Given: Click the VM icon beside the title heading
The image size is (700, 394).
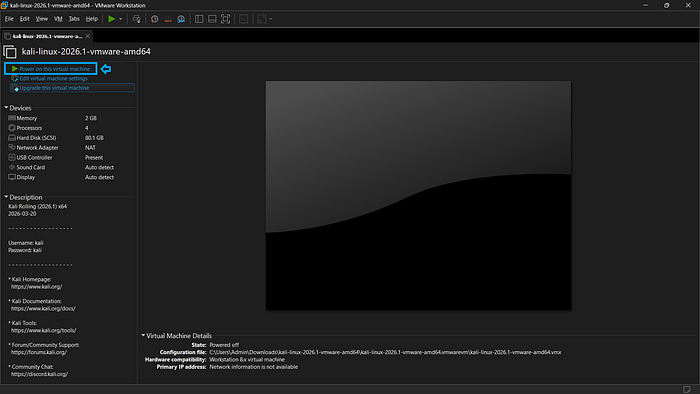Looking at the screenshot, I should pyautogui.click(x=10, y=52).
